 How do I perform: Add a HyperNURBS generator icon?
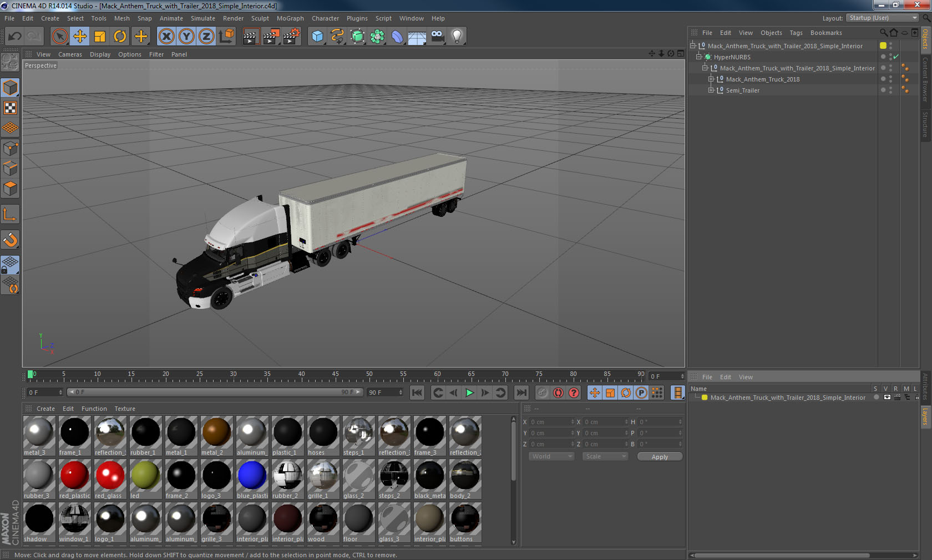(357, 37)
